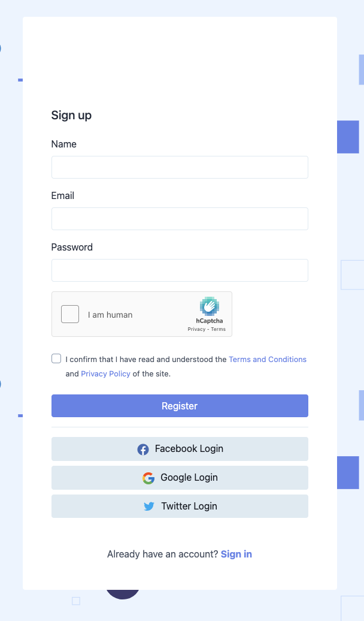This screenshot has width=364, height=621.
Task: Choose the Facebook Login button
Action: pyautogui.click(x=180, y=449)
